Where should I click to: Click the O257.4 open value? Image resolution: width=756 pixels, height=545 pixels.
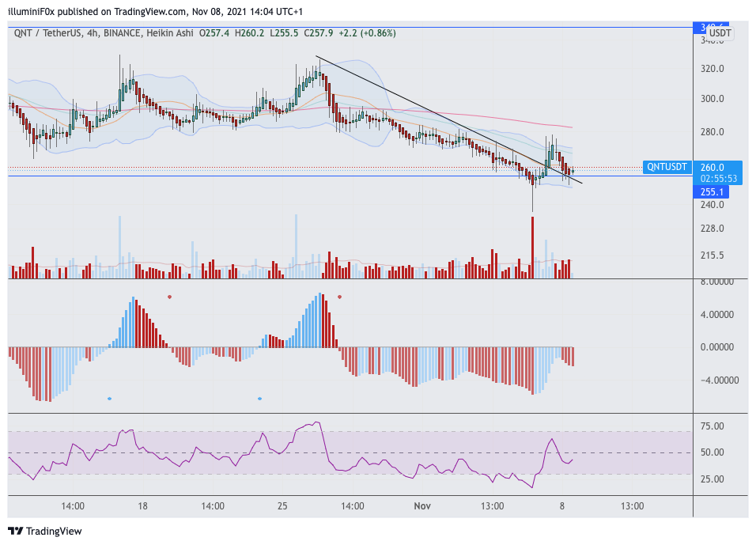pos(214,33)
